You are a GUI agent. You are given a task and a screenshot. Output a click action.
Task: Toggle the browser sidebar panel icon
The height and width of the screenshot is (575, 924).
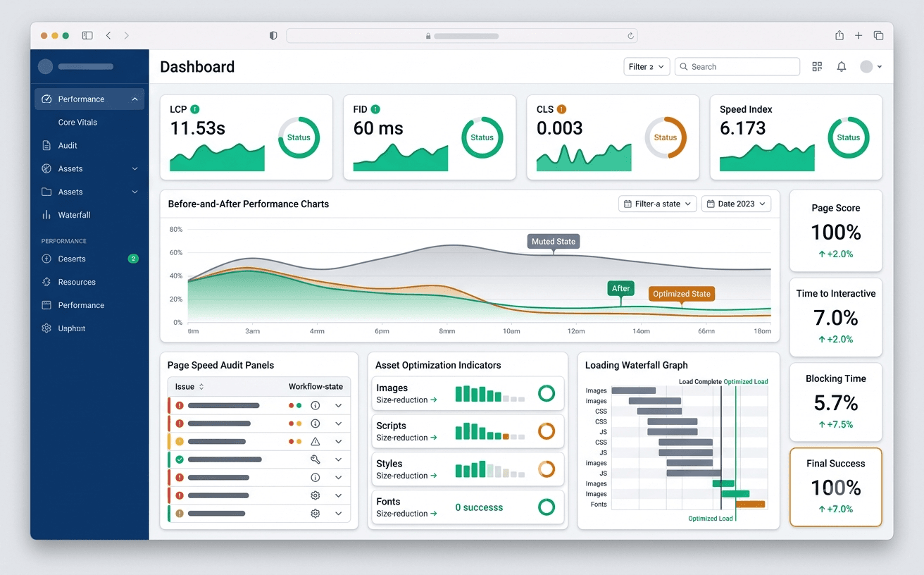87,35
